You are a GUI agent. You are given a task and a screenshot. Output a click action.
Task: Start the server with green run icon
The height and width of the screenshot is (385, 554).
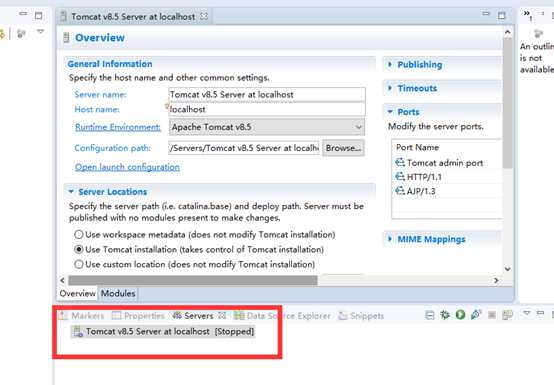click(x=460, y=314)
